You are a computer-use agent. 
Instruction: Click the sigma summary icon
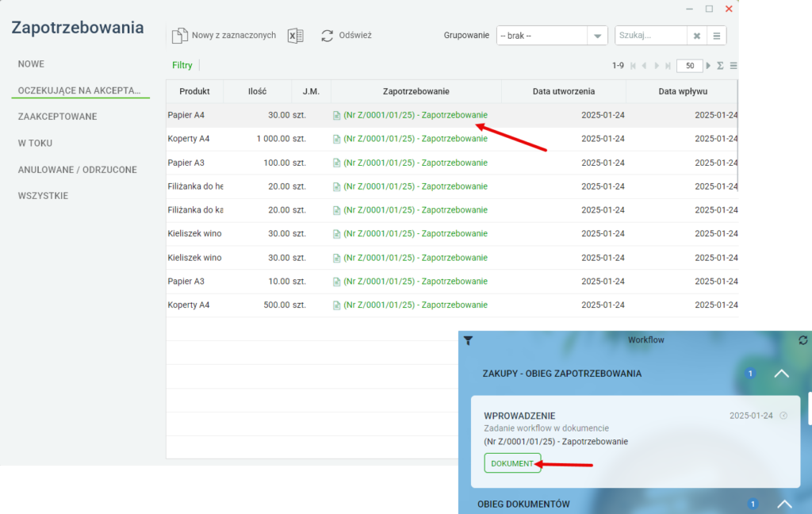(720, 66)
